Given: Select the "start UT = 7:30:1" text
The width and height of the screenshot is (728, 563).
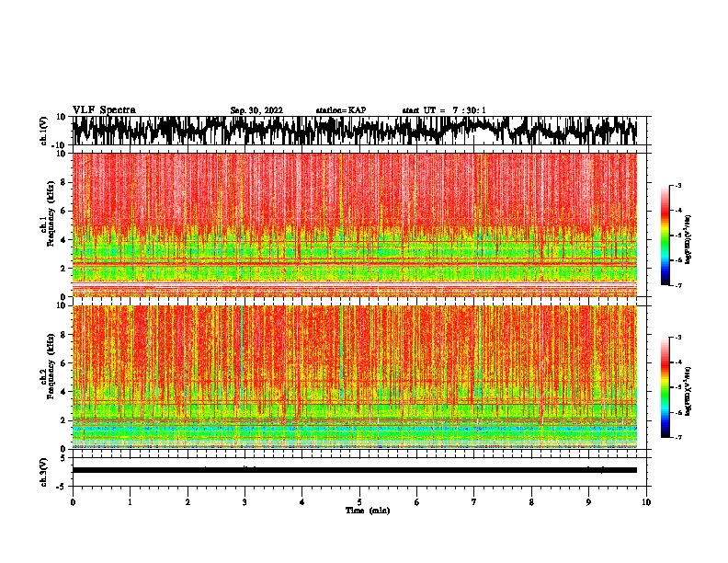Looking at the screenshot, I should 444,110.
